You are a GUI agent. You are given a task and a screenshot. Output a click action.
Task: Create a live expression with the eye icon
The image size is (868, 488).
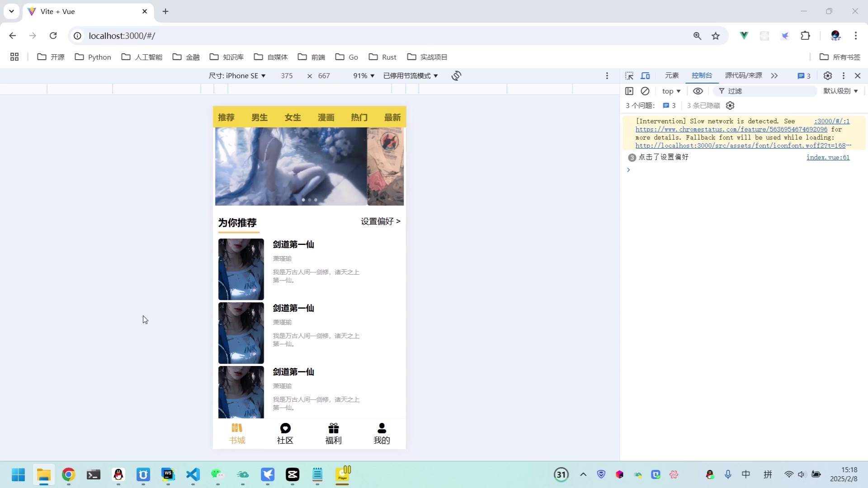pos(698,91)
